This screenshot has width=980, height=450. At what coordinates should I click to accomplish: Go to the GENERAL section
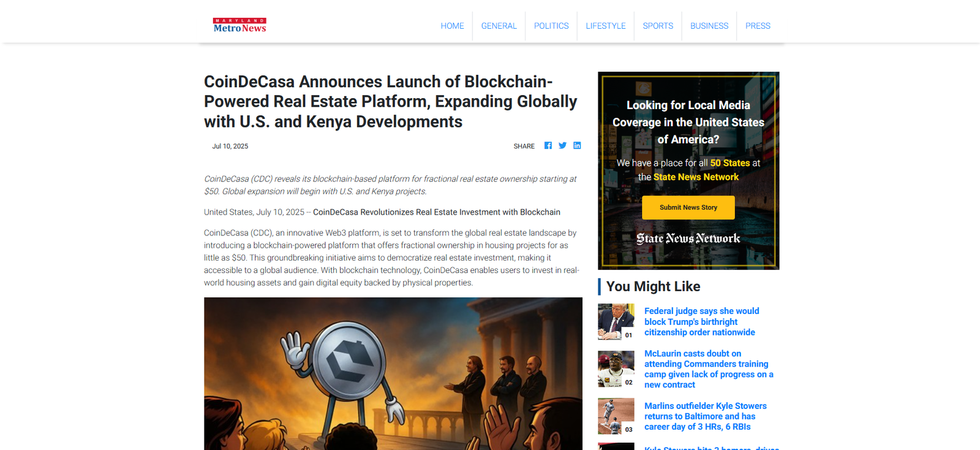(499, 26)
